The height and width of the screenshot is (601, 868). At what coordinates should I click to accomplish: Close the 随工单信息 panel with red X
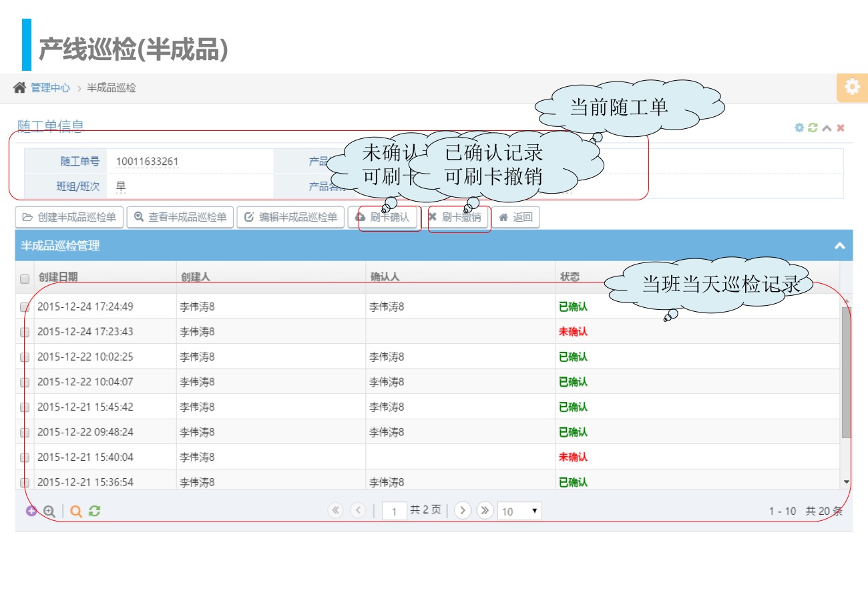(841, 128)
